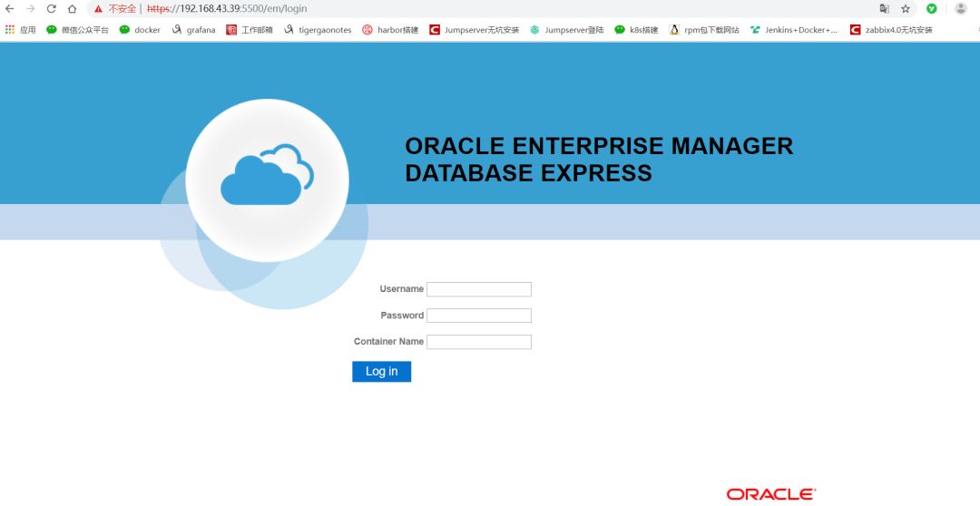Reload the page with the refresh icon
The image size is (980, 506).
tap(51, 9)
